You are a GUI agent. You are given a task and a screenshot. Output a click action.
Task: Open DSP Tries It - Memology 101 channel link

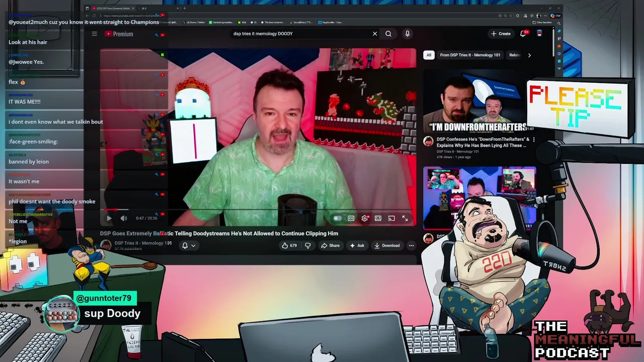(x=143, y=243)
